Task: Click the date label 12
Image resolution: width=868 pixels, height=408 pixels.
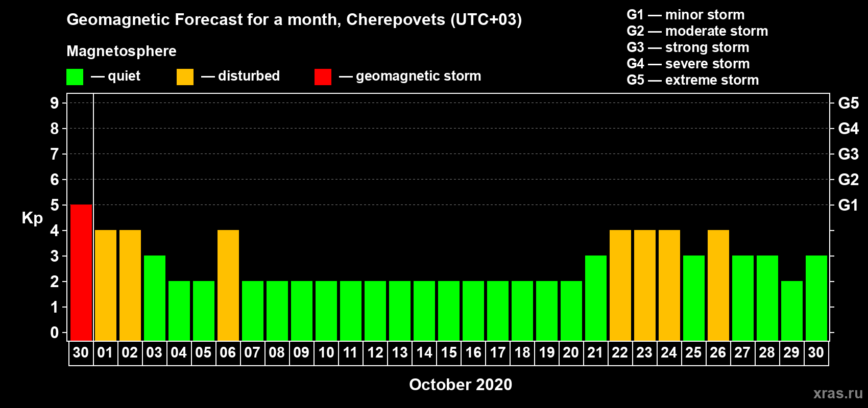Action: point(375,352)
